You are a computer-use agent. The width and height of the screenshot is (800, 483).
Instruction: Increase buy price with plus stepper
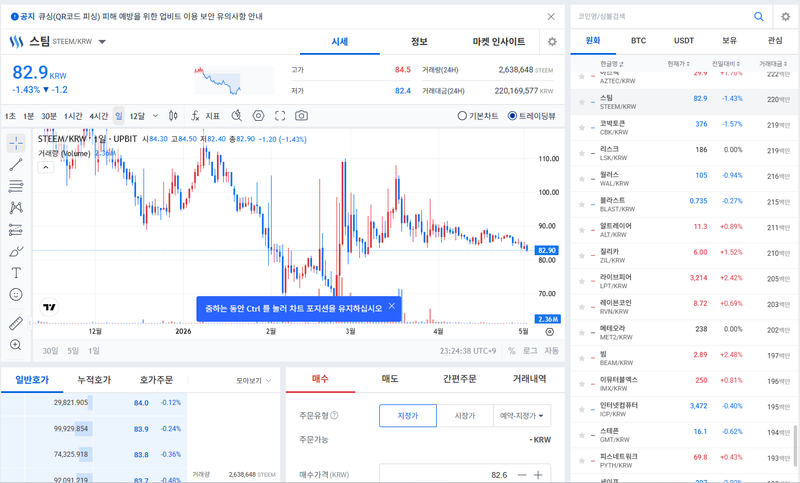538,475
